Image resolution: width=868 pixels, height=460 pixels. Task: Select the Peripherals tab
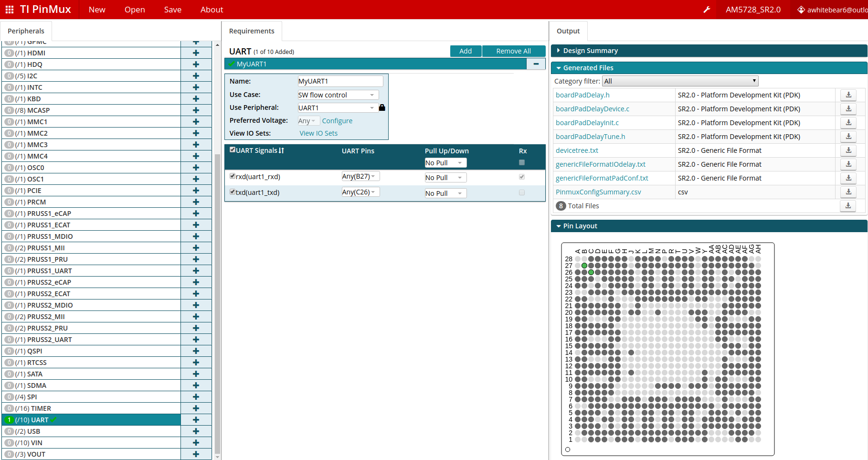26,31
